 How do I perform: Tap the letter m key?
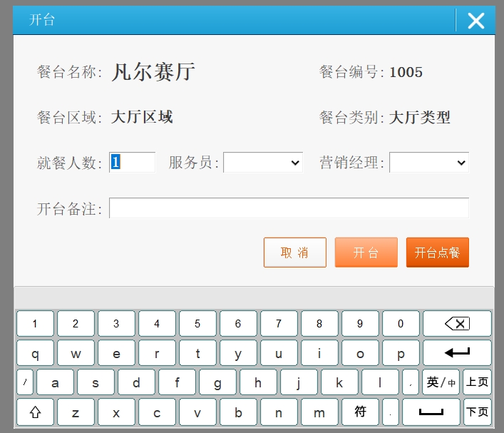(319, 412)
